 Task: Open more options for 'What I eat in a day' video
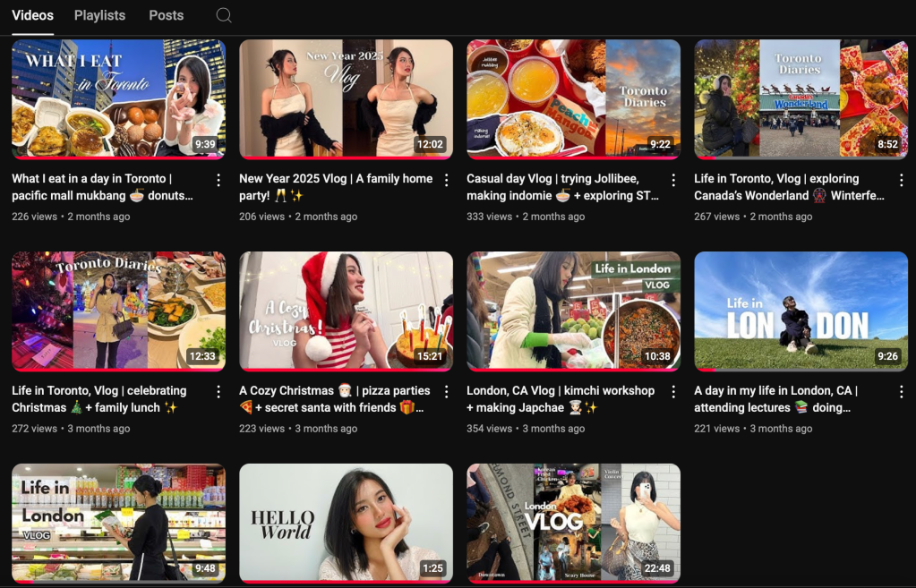click(218, 180)
